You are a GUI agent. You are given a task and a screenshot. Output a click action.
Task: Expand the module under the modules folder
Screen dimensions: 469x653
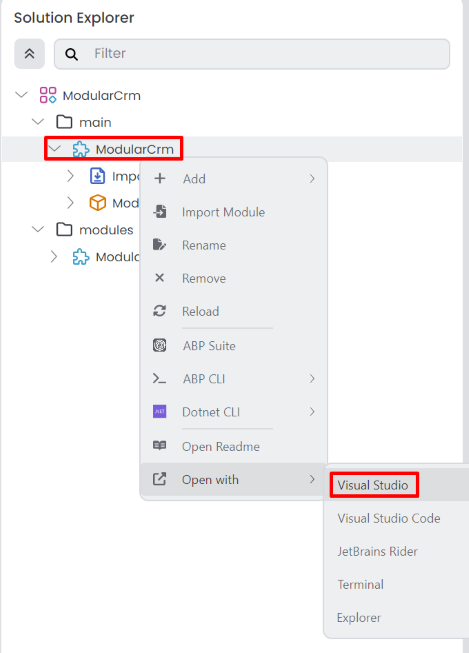point(54,257)
